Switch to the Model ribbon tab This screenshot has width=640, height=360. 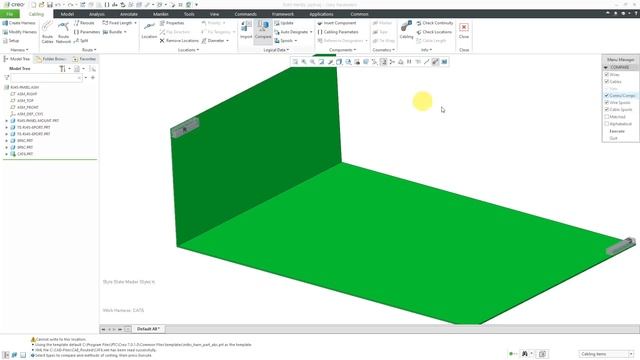pyautogui.click(x=67, y=14)
